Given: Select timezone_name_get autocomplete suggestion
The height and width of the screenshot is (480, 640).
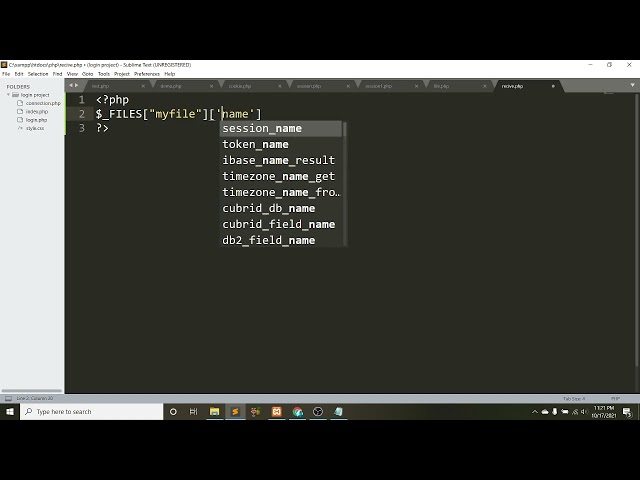Looking at the screenshot, I should click(281, 176).
